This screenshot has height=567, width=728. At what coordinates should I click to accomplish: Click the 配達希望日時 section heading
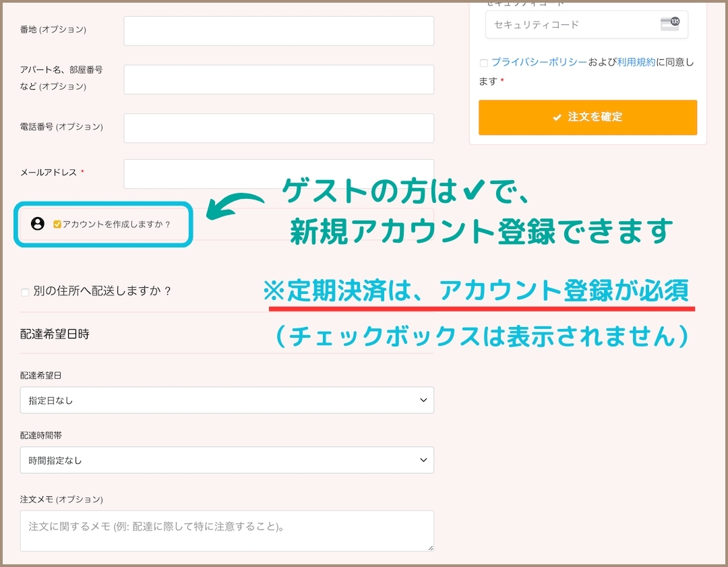(55, 334)
